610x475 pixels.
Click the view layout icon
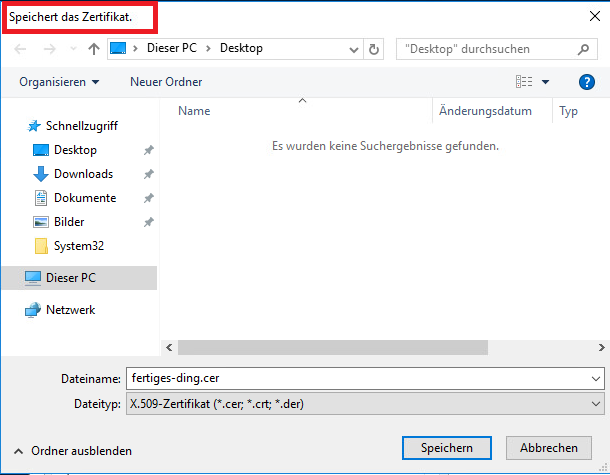(x=524, y=82)
